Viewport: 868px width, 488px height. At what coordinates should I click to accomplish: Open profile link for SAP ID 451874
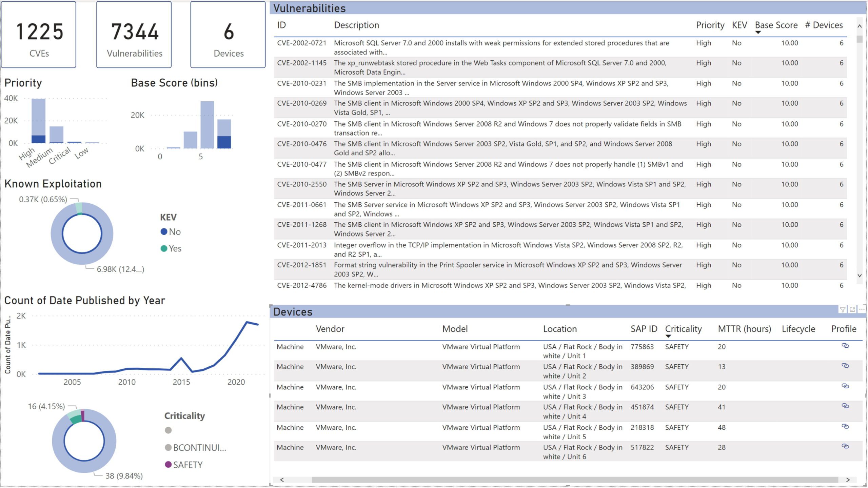[x=845, y=406]
